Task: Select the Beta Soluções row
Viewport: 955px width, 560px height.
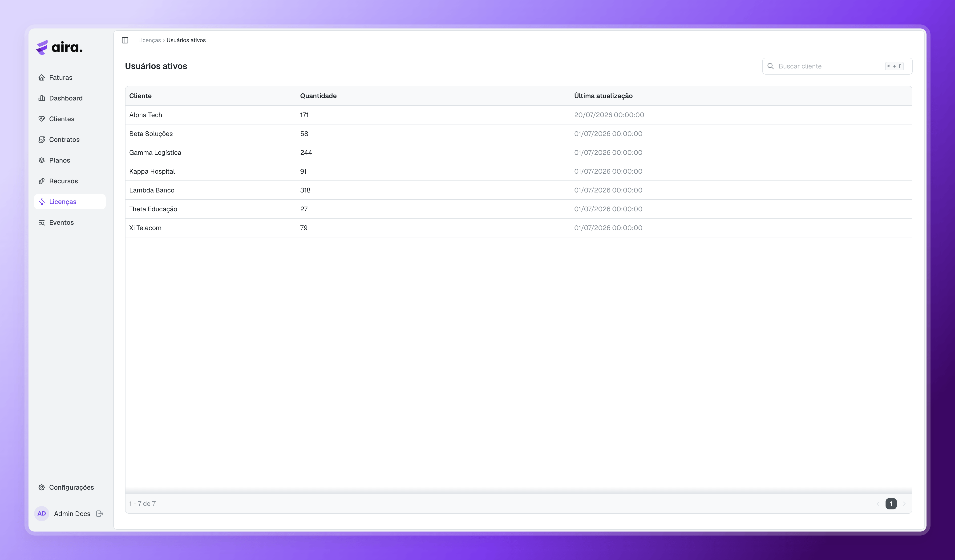Action: coord(518,134)
